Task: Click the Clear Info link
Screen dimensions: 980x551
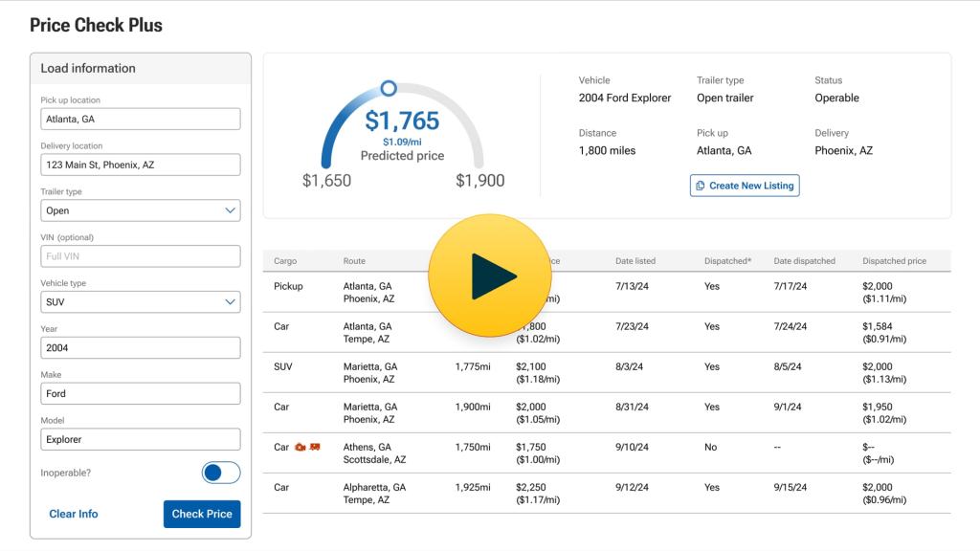Action: [x=74, y=514]
